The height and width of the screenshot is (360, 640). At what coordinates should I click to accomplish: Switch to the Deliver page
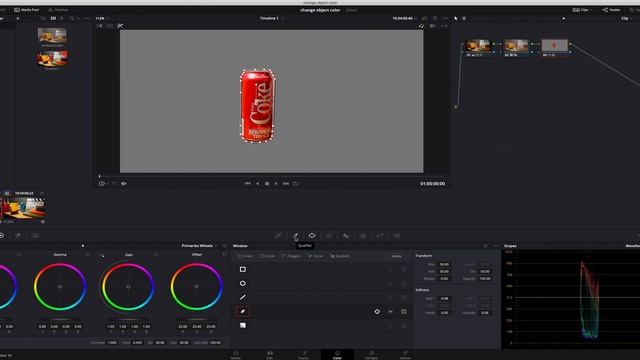(x=405, y=355)
